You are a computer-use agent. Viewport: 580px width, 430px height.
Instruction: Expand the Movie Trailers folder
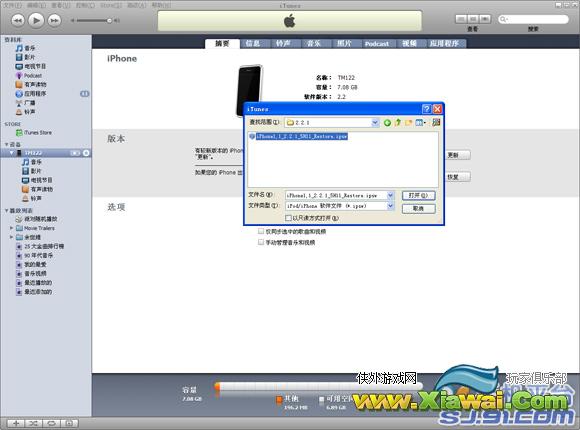11,228
